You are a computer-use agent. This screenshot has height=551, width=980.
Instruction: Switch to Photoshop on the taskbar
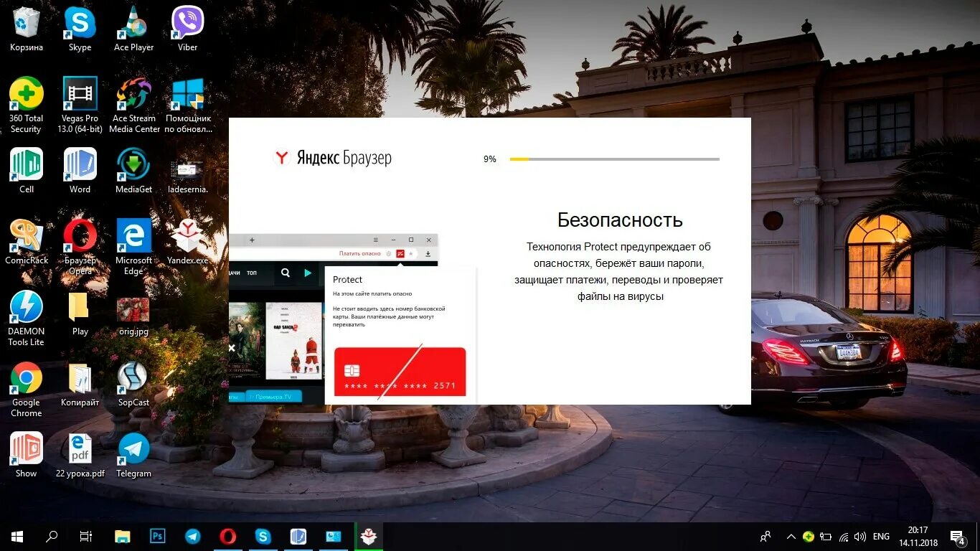[158, 536]
